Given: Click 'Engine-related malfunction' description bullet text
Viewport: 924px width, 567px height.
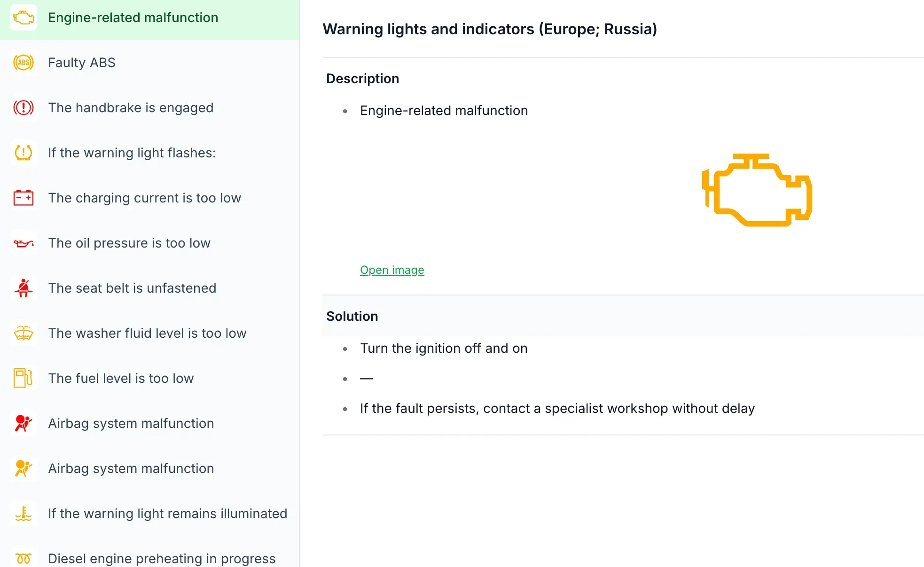Looking at the screenshot, I should tap(444, 110).
